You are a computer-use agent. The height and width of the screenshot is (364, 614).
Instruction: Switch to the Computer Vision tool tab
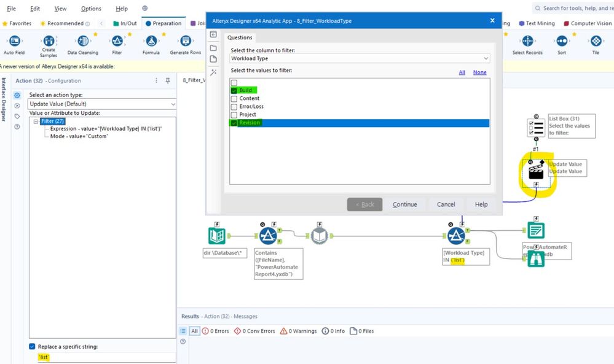point(588,23)
